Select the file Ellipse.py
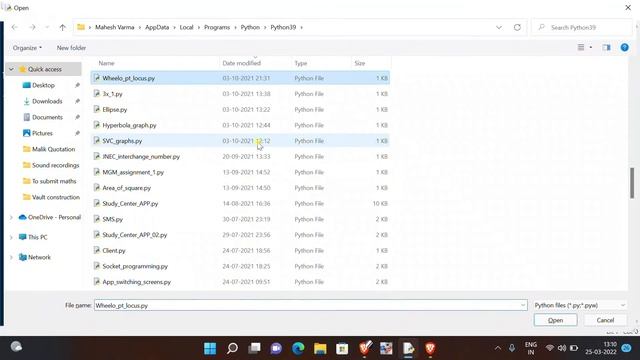This screenshot has width=640, height=360. [x=240, y=109]
